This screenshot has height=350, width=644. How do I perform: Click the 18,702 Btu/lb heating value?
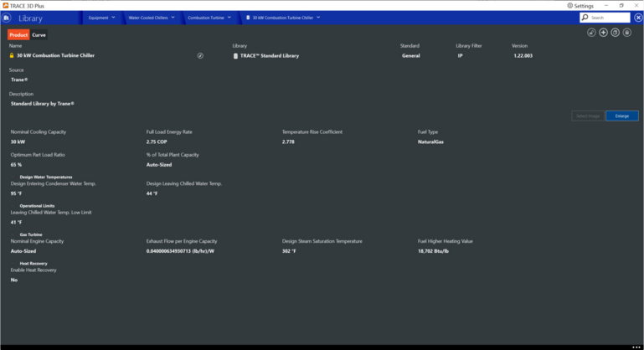pyautogui.click(x=433, y=251)
